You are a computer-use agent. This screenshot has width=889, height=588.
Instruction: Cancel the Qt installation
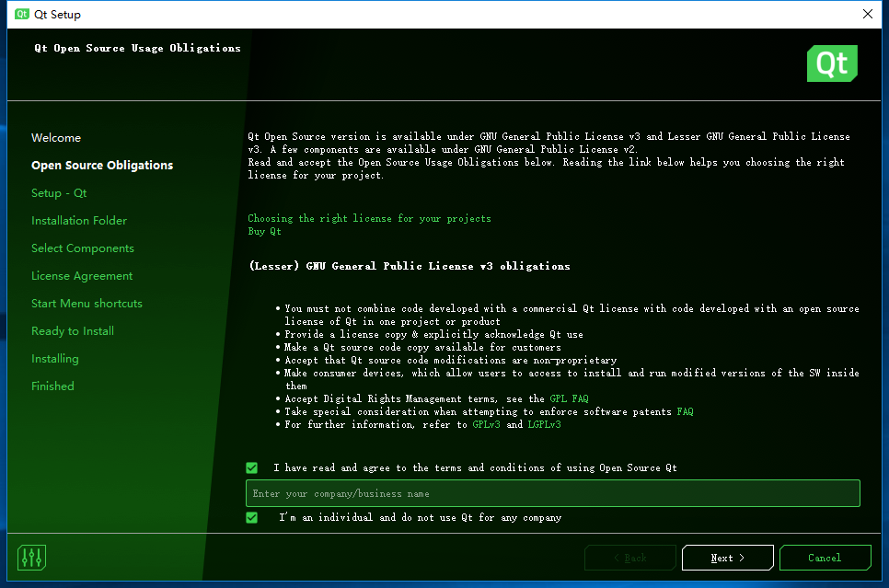pyautogui.click(x=825, y=558)
